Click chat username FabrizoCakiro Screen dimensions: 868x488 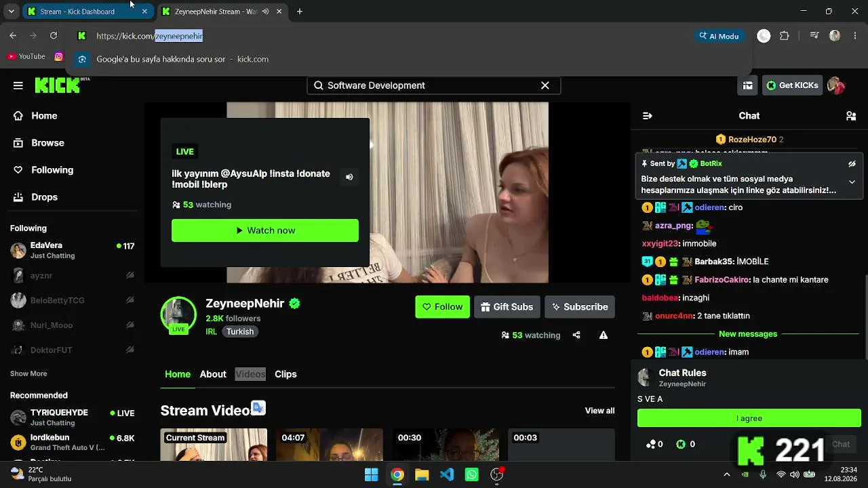click(722, 280)
